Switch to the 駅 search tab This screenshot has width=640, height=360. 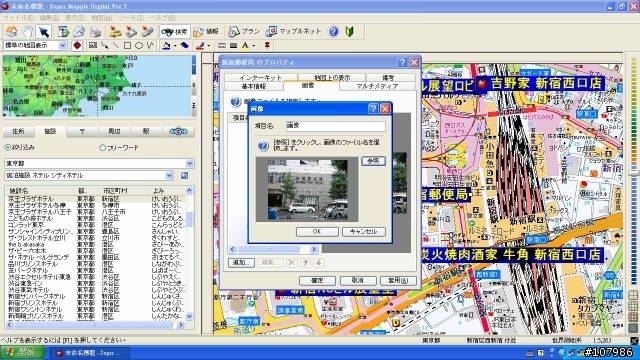pos(146,131)
